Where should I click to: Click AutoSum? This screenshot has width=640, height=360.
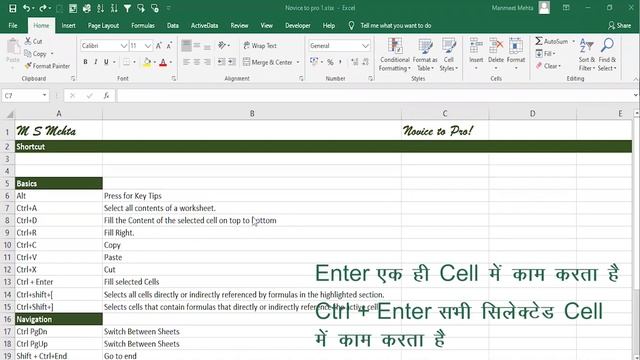552,41
